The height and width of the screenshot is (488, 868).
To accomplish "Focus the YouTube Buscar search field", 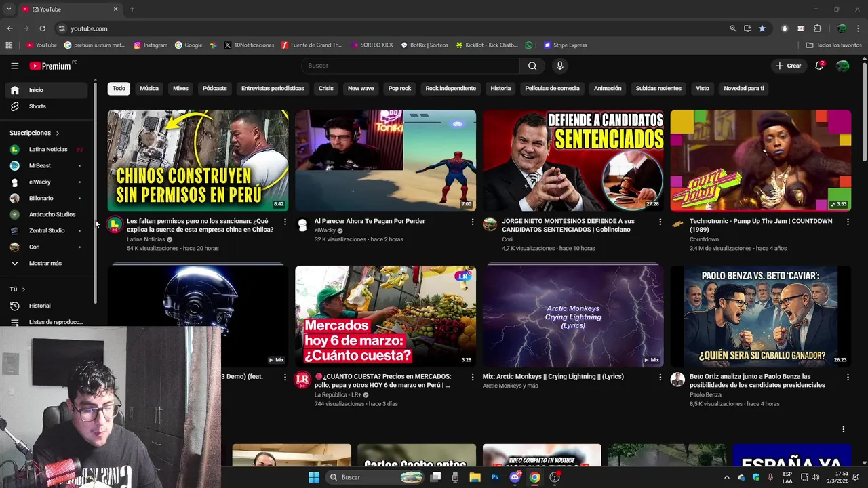I will 410,66.
